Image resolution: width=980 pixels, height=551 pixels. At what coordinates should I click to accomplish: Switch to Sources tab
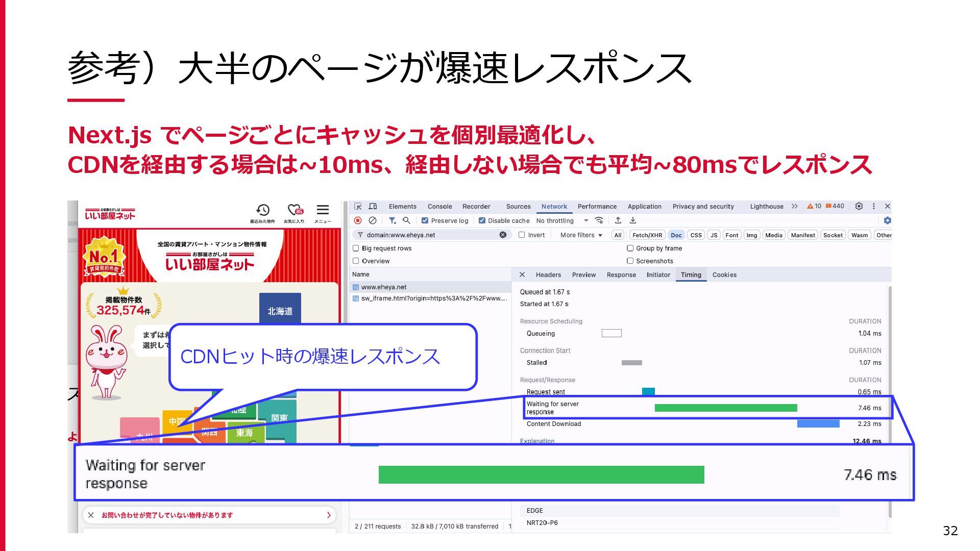pos(518,206)
